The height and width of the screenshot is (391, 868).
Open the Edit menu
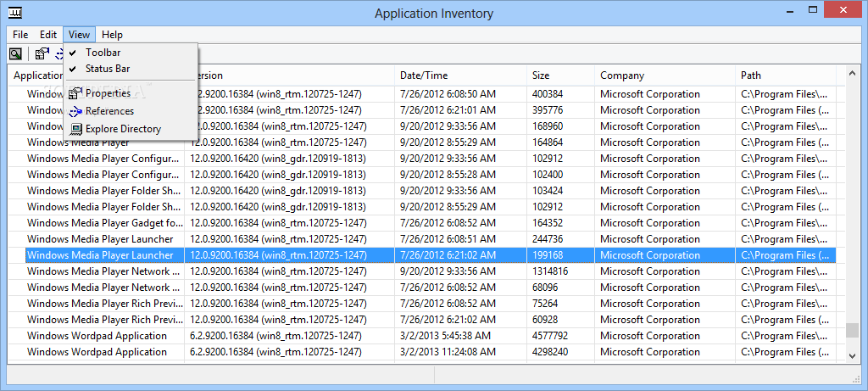pos(48,34)
